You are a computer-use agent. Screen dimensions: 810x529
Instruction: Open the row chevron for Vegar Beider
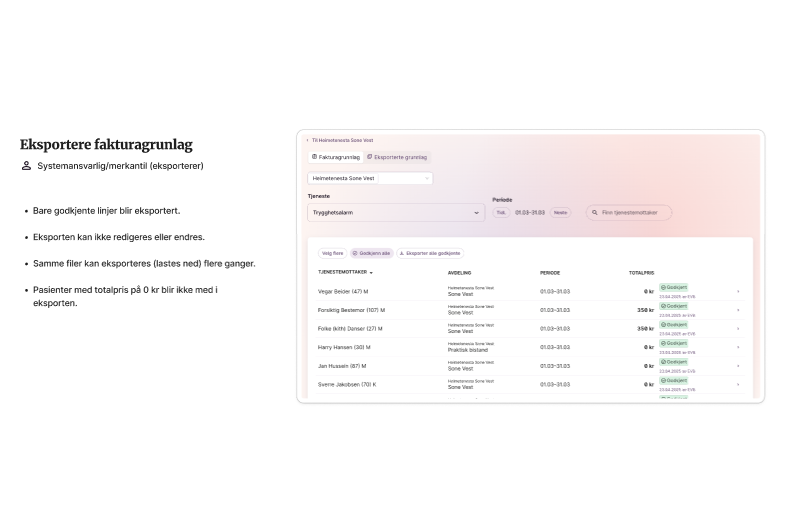pyautogui.click(x=738, y=291)
